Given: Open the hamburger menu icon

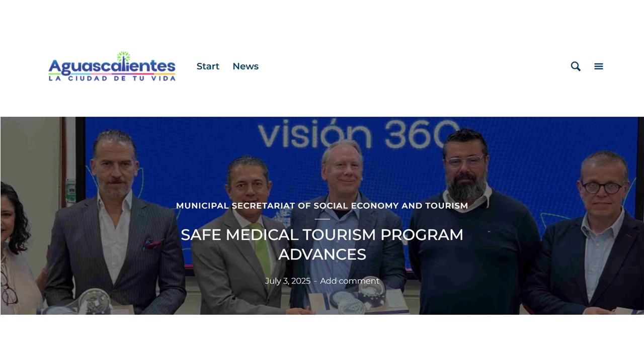Looking at the screenshot, I should (599, 66).
